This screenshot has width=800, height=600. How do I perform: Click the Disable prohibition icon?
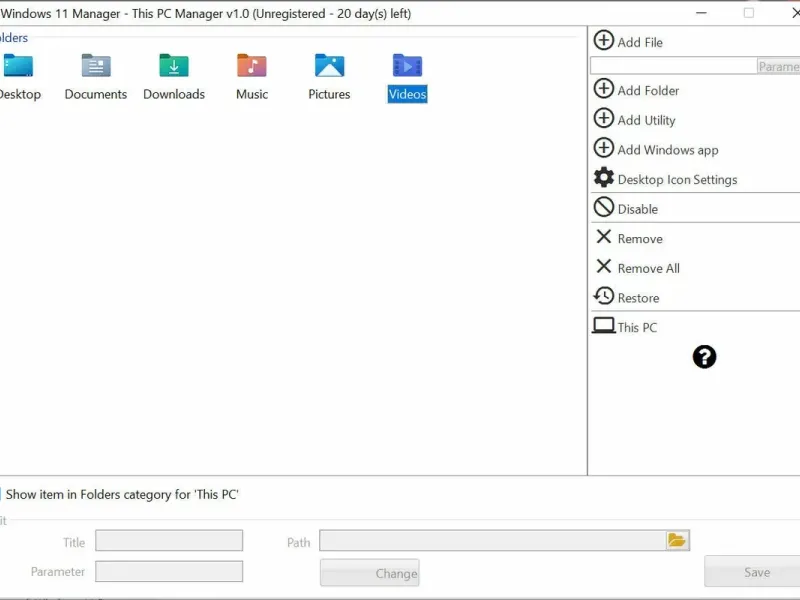[x=604, y=207]
